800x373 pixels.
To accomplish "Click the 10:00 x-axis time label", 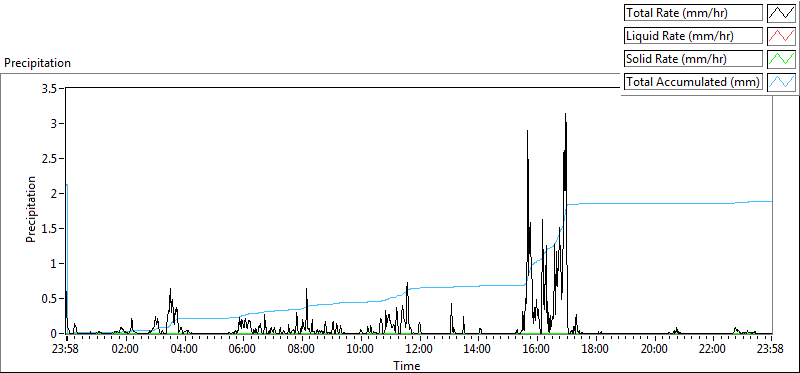I will click(x=361, y=350).
